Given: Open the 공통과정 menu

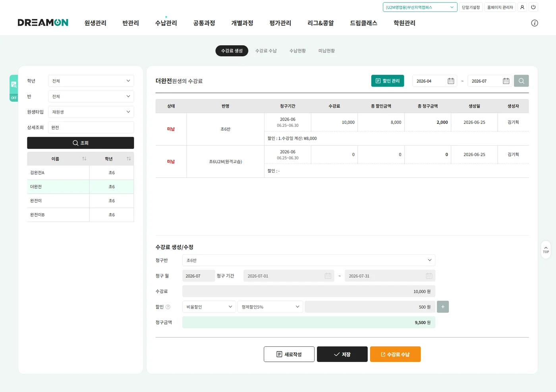Looking at the screenshot, I should (x=204, y=23).
